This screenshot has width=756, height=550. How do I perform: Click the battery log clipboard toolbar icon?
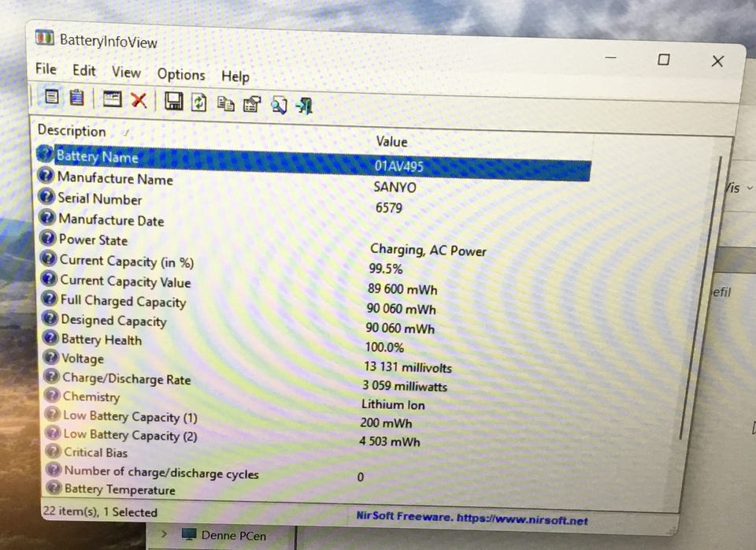76,98
